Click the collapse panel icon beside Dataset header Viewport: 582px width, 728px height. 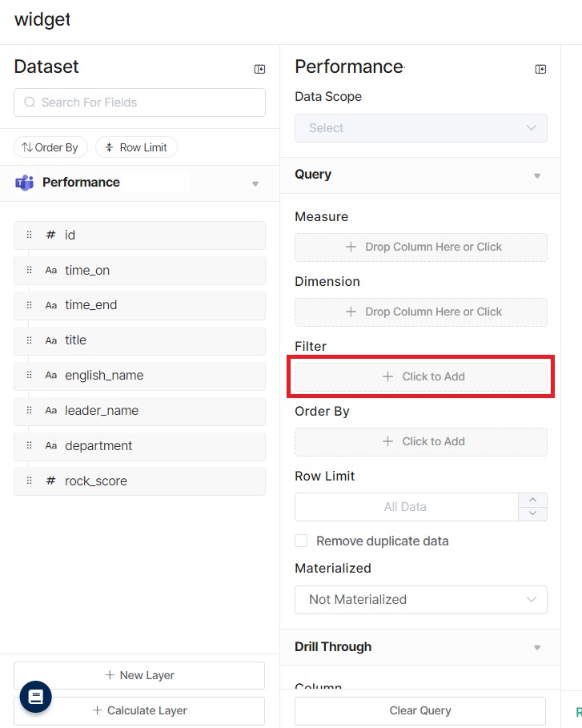[259, 68]
